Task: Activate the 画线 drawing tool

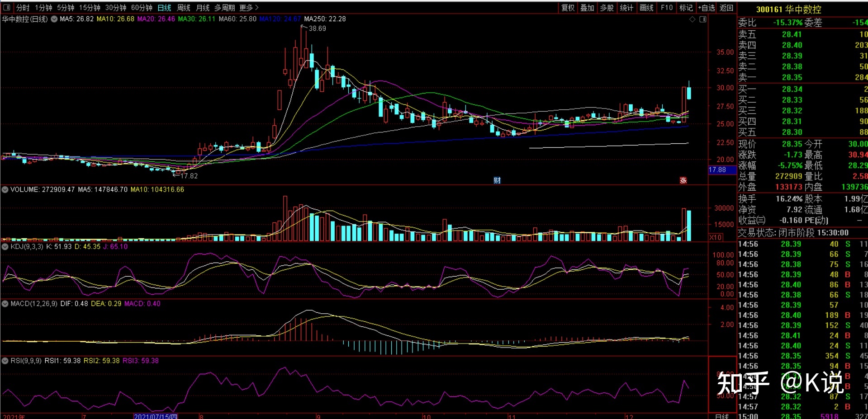Action: 646,8
